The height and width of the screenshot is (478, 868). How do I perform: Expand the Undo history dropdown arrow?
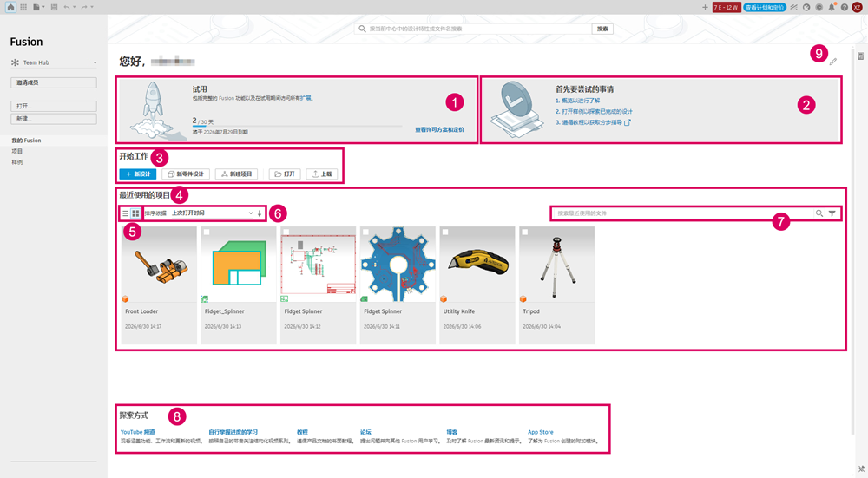(74, 7)
